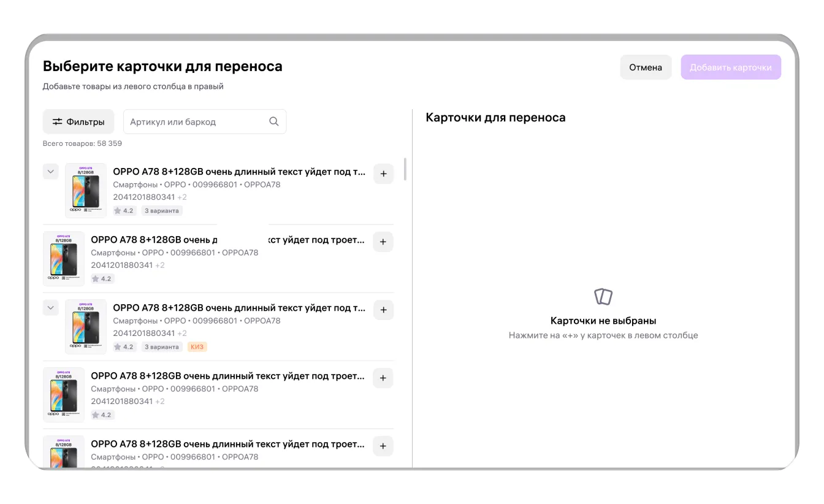
Task: Expand variants of the card tagged КИЗ
Action: (51, 308)
